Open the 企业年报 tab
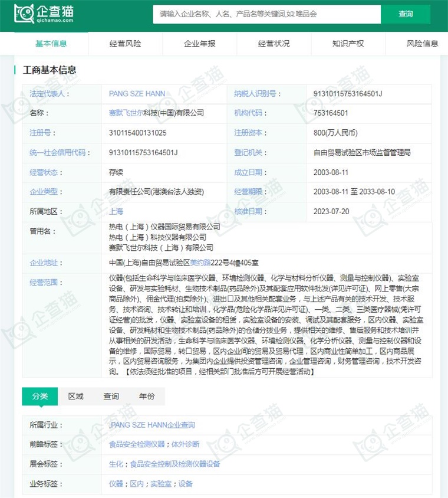The width and height of the screenshot is (448, 498). (x=200, y=44)
